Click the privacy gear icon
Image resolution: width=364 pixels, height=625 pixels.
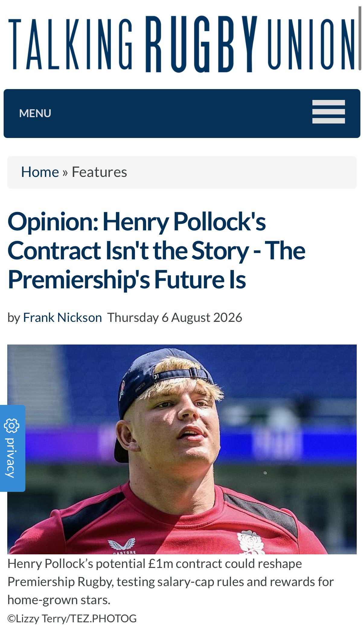(x=11, y=426)
